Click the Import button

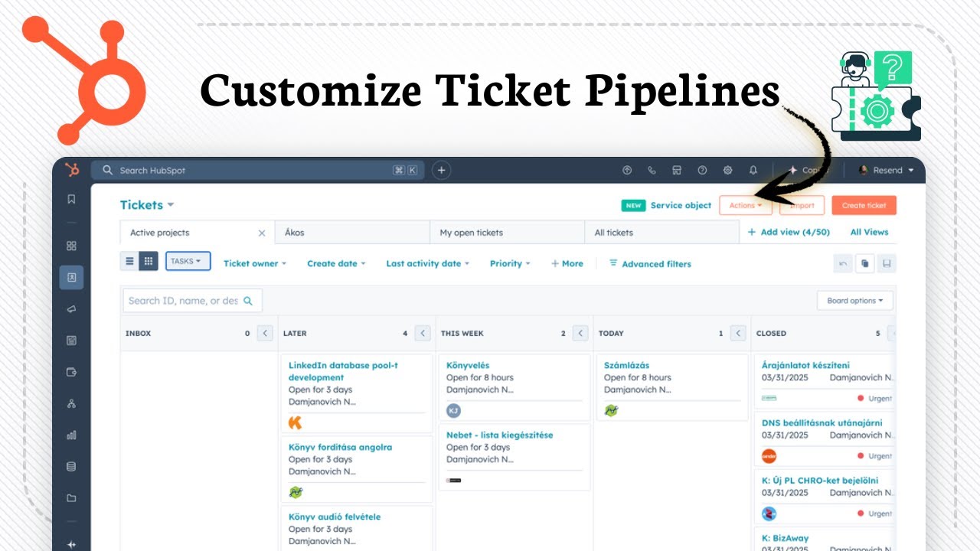(802, 205)
